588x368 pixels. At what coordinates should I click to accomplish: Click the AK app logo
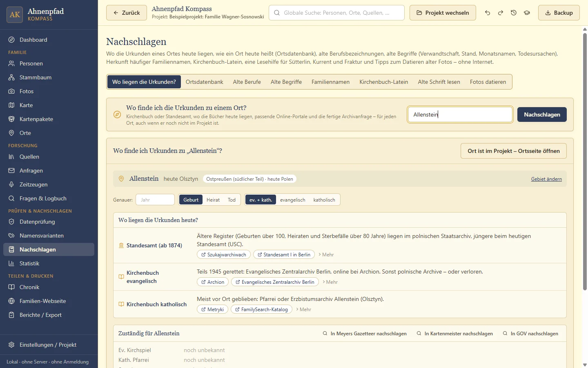tap(15, 15)
